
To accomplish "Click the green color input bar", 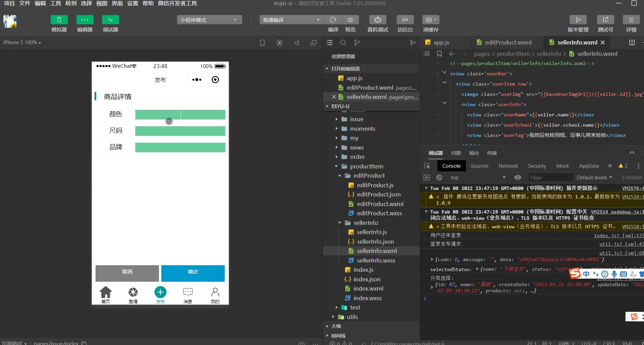I will point(180,115).
